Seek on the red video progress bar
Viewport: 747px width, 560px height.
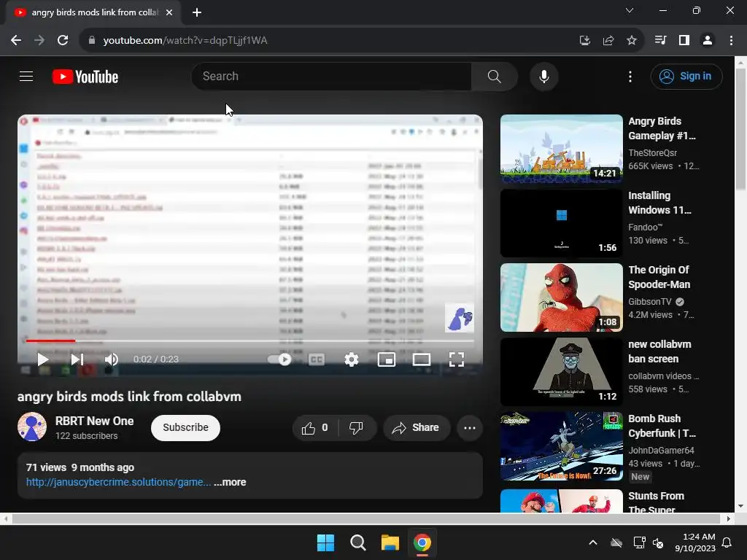pyautogui.click(x=50, y=341)
